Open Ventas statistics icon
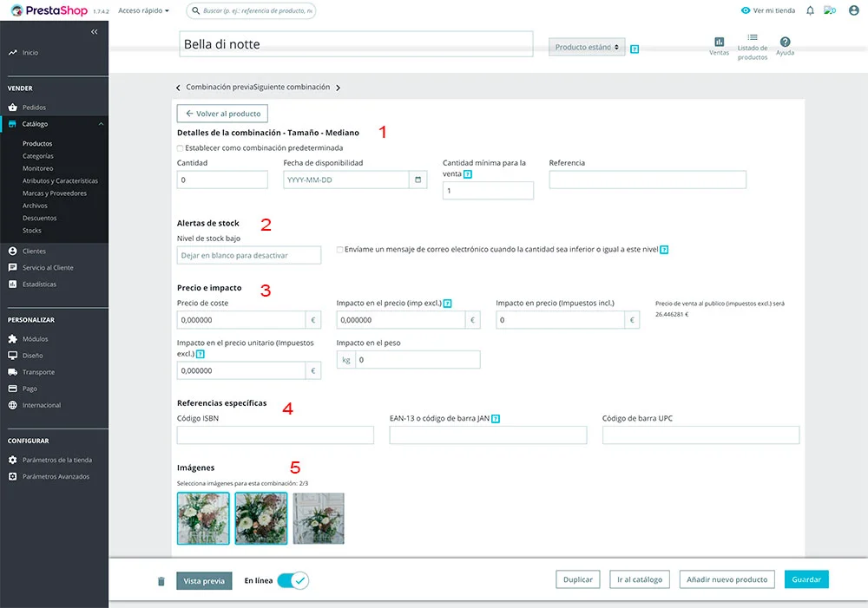The width and height of the screenshot is (868, 608). pos(719,42)
